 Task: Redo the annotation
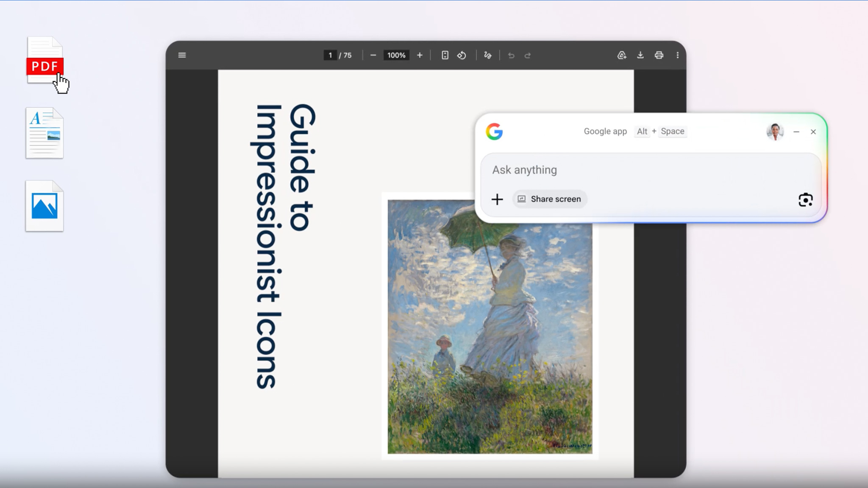[x=528, y=55]
